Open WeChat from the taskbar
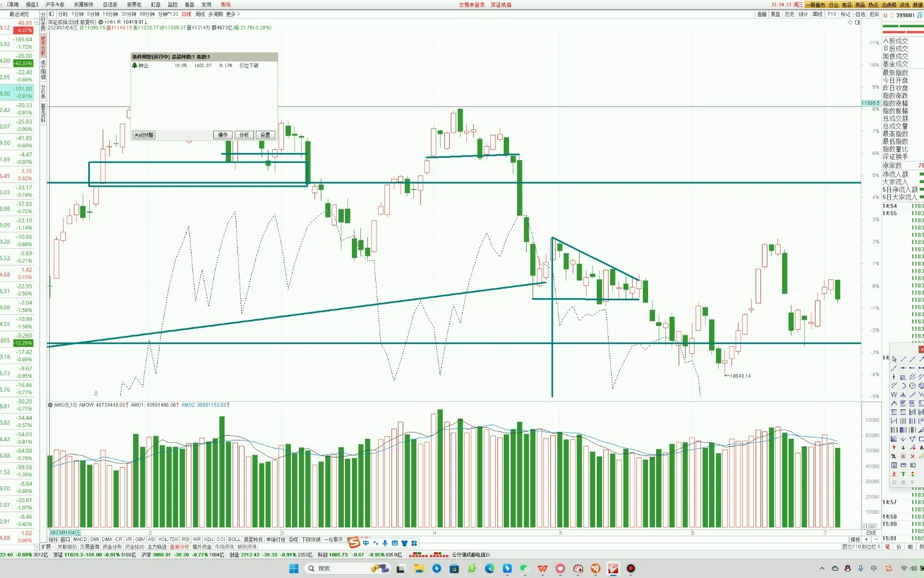This screenshot has width=924, height=578. coord(525,568)
